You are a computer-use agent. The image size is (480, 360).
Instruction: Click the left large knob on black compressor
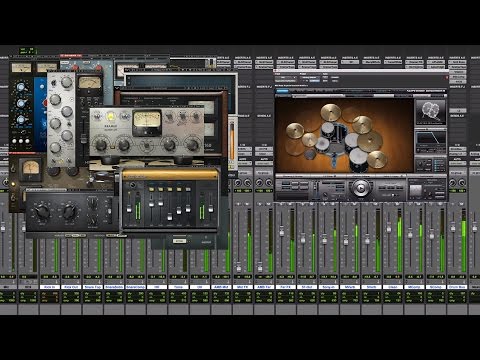point(42,211)
